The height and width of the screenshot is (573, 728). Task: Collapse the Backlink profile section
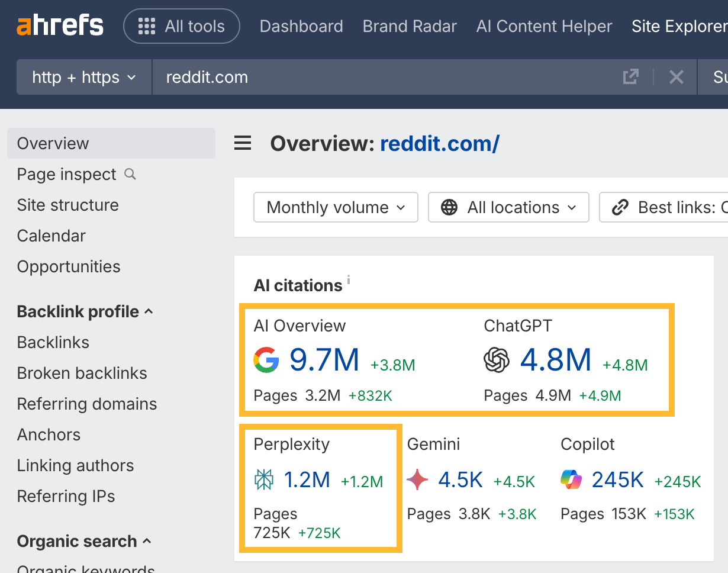pos(148,311)
